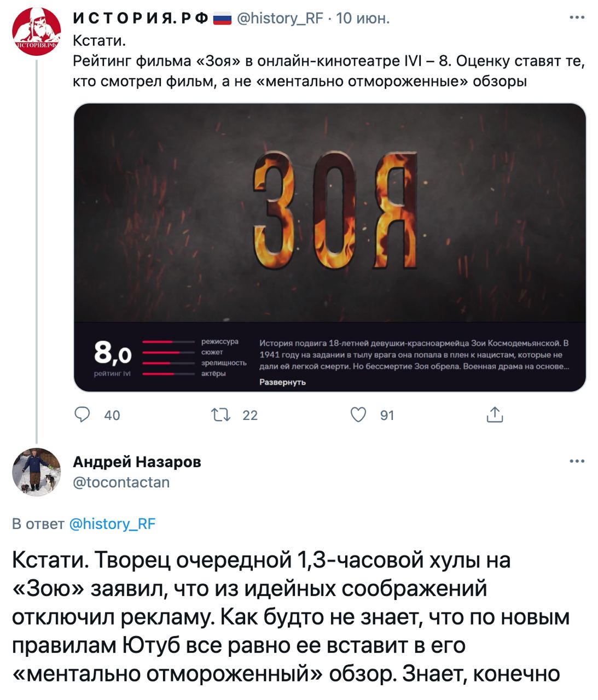Open more options for the История.РФ tweet
Screen dimensions: 598x700
click(x=577, y=18)
